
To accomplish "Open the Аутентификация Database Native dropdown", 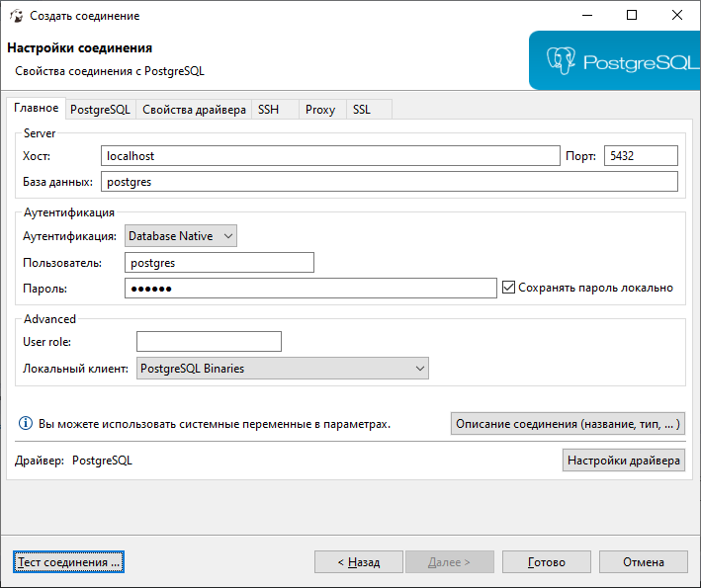I will [181, 236].
